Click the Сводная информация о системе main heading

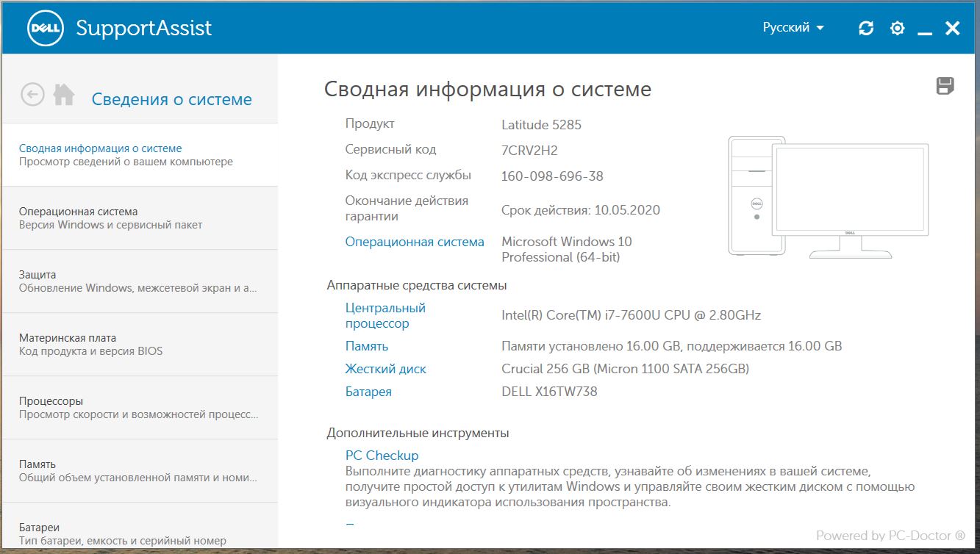click(x=487, y=90)
